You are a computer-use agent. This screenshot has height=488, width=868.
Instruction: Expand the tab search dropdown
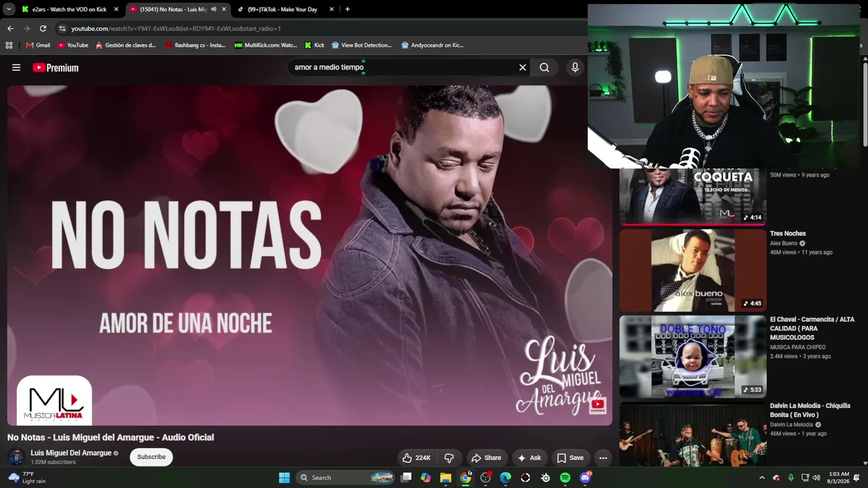[x=9, y=9]
